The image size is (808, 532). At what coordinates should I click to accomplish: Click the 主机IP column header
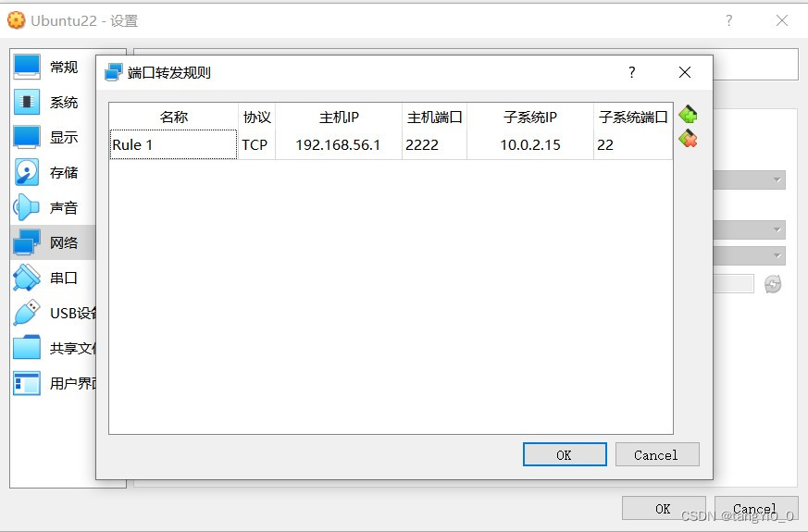pos(339,117)
